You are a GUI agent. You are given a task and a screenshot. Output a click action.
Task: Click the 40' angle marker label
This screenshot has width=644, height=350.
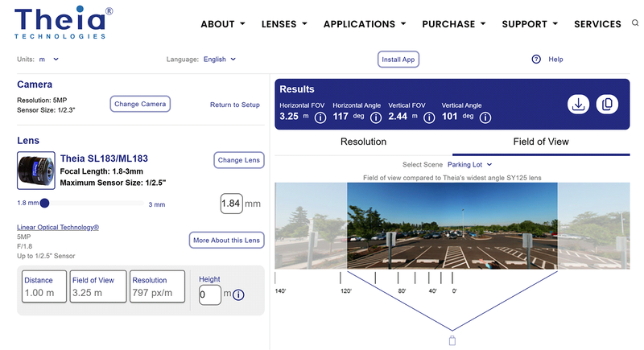tap(432, 291)
